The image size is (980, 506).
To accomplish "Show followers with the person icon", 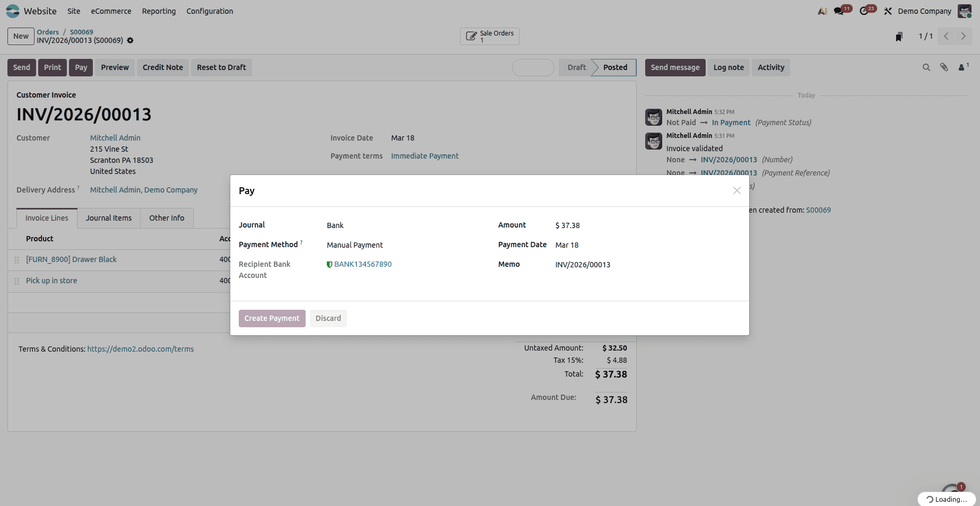I will 962,67.
